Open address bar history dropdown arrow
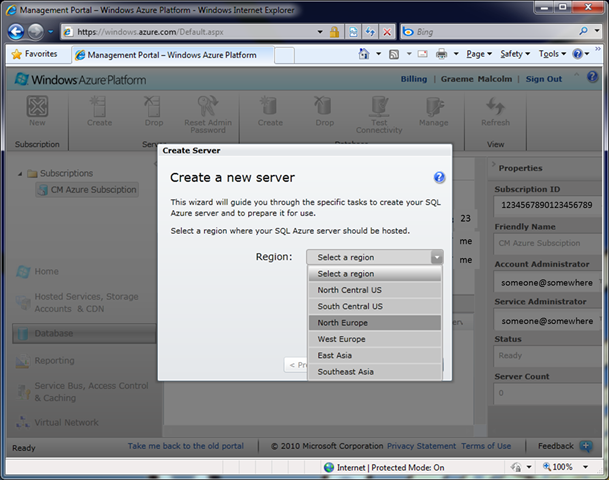The width and height of the screenshot is (609, 480). [320, 32]
